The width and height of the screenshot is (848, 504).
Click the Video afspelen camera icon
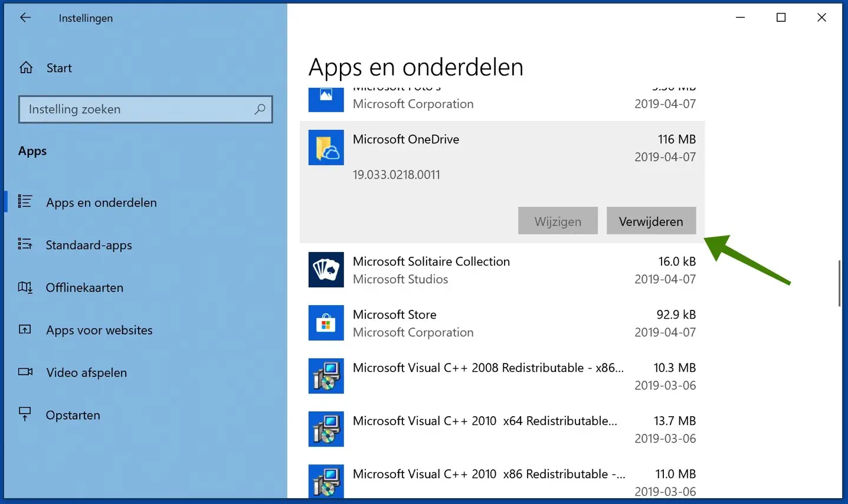tap(25, 372)
